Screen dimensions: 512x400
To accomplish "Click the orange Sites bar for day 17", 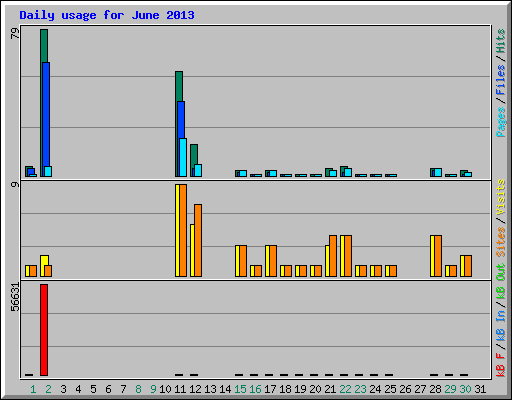I will 273,261.
